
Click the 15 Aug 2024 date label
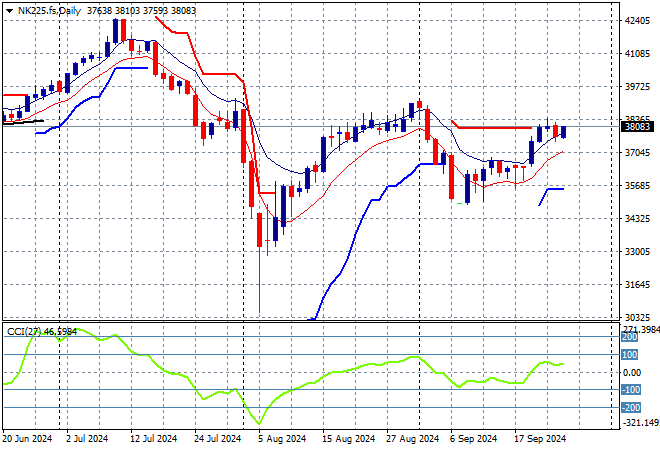click(349, 439)
